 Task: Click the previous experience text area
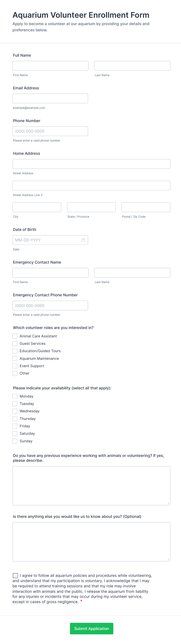(91, 485)
